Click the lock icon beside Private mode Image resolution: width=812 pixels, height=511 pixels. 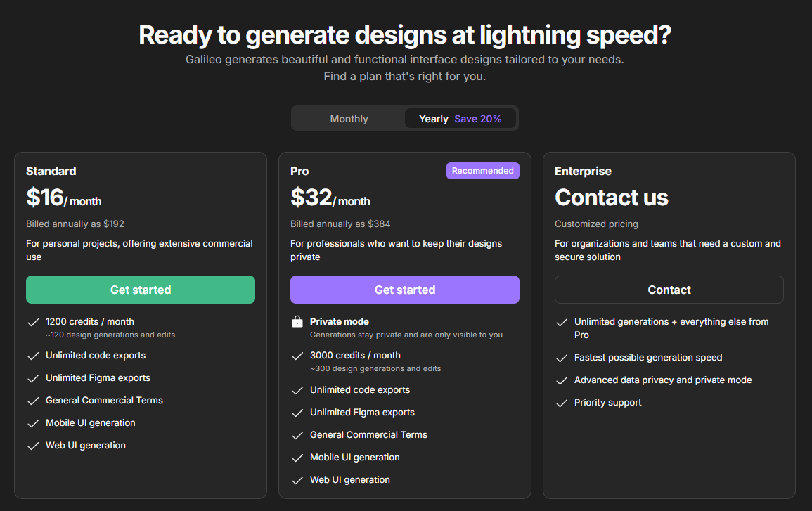tap(297, 322)
